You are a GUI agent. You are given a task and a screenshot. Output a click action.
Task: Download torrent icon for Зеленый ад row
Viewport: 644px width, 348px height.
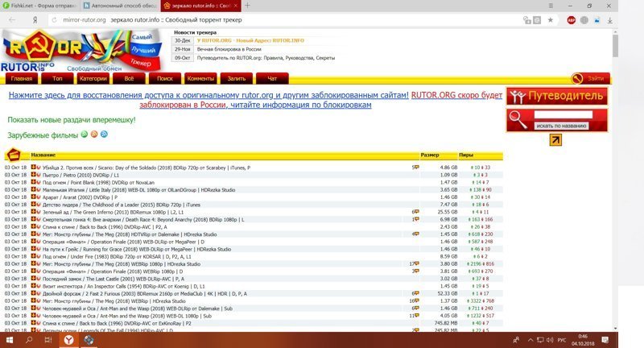[33, 212]
